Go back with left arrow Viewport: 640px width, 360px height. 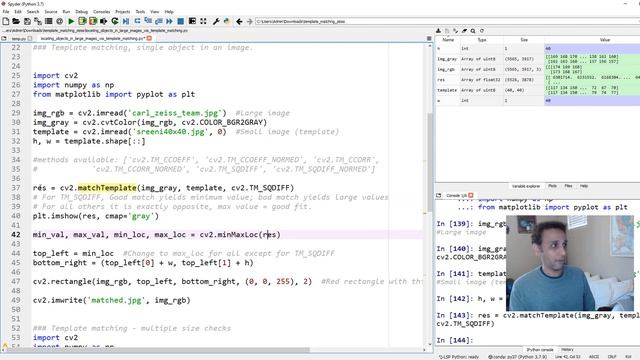click(x=239, y=21)
